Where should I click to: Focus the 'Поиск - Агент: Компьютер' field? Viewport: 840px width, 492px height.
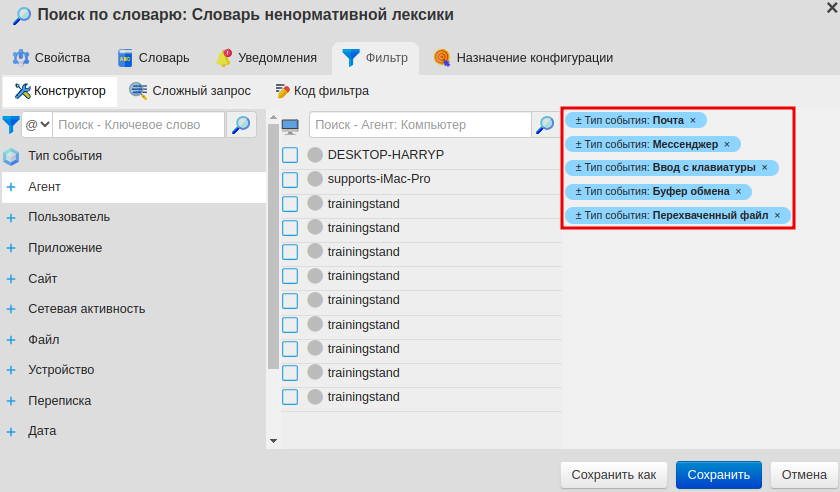pyautogui.click(x=420, y=125)
